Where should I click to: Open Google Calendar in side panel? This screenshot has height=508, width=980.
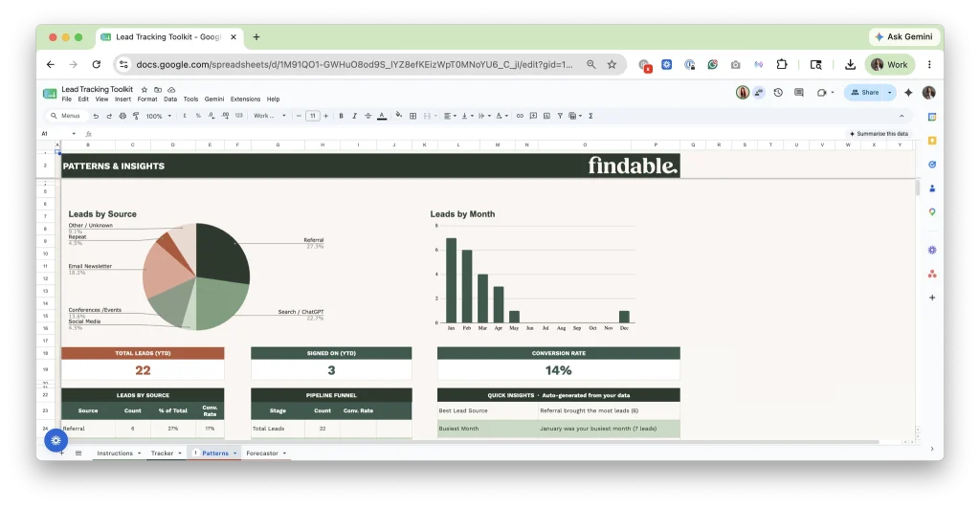click(x=932, y=117)
